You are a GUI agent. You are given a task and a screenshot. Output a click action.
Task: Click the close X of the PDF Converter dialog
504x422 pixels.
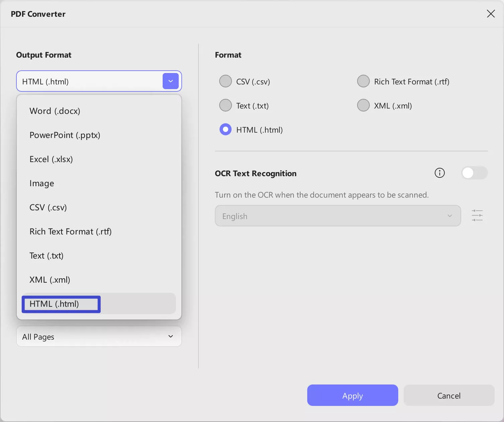pos(491,14)
